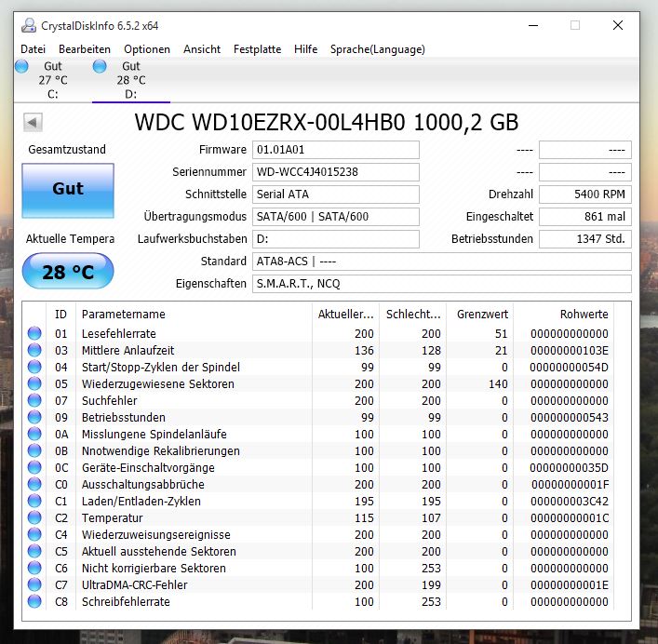Image resolution: width=658 pixels, height=644 pixels.
Task: Click the Seriennummer field WD-WCC4J4015238
Action: point(336,172)
